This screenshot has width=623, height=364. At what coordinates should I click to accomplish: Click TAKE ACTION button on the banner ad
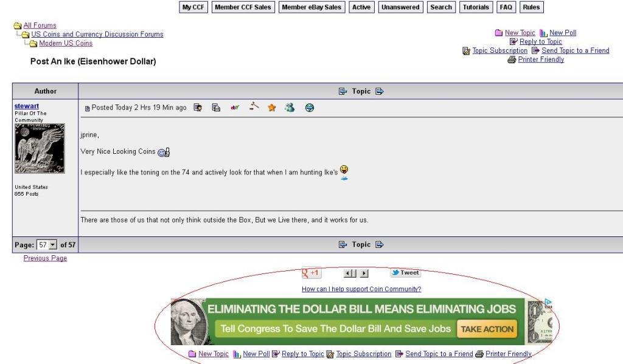point(487,329)
